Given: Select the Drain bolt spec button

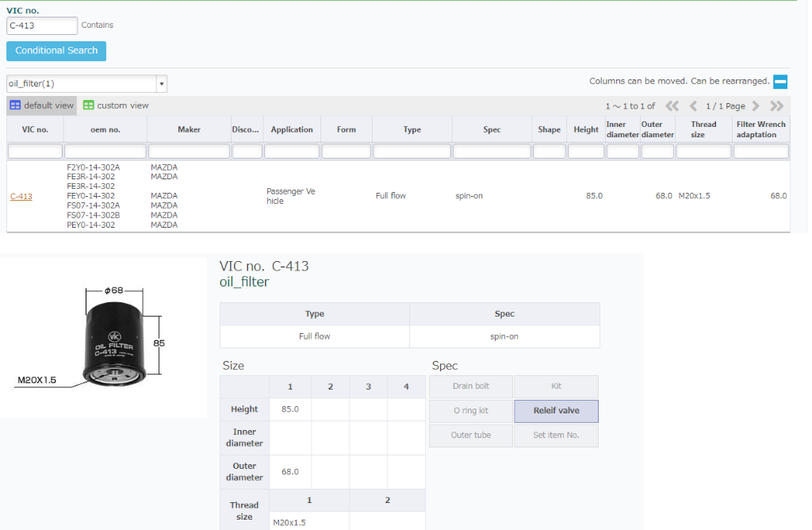Looking at the screenshot, I should [x=471, y=386].
